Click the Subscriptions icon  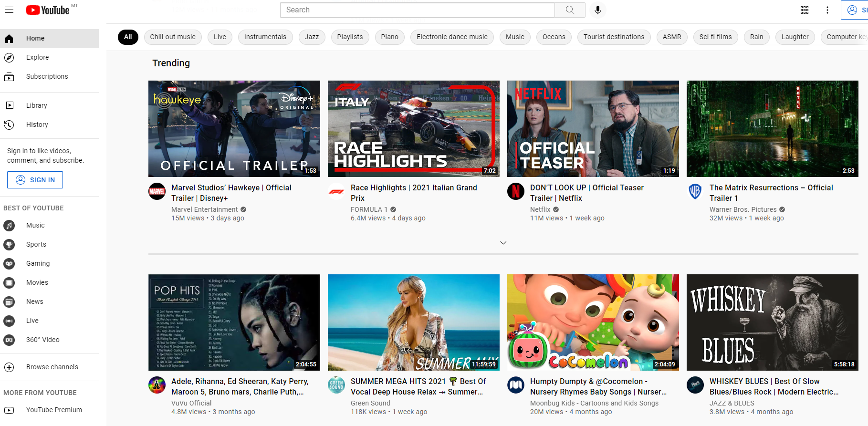pos(9,76)
